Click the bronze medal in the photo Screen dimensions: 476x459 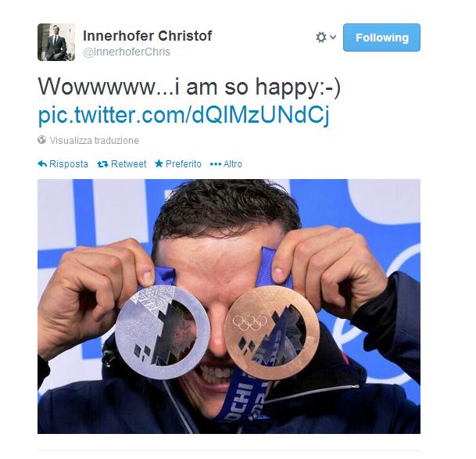tap(271, 333)
